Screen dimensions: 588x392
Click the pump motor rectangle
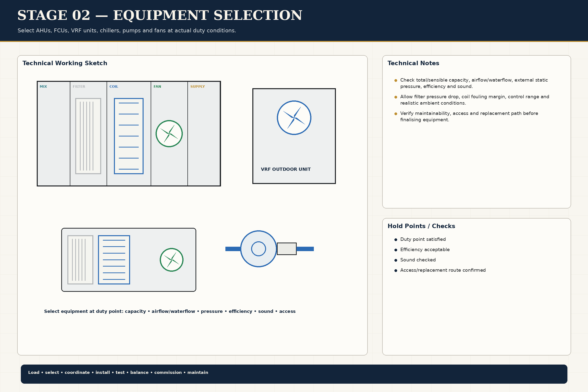click(287, 249)
